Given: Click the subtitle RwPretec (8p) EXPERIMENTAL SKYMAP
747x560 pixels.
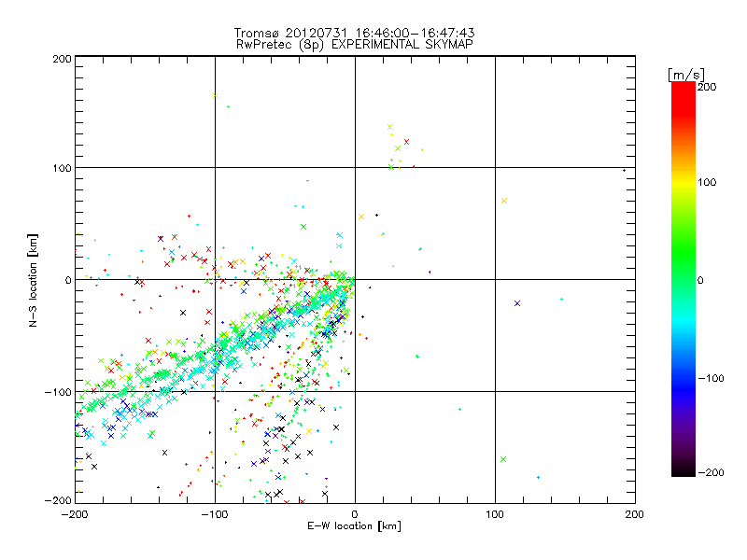Looking at the screenshot, I should pos(354,45).
